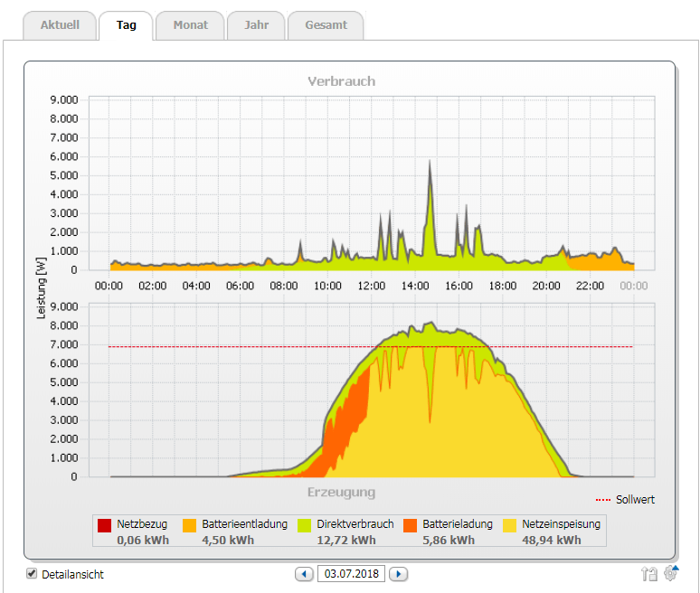Click the 12,72 kWh value
The height and width of the screenshot is (593, 700).
tap(346, 541)
